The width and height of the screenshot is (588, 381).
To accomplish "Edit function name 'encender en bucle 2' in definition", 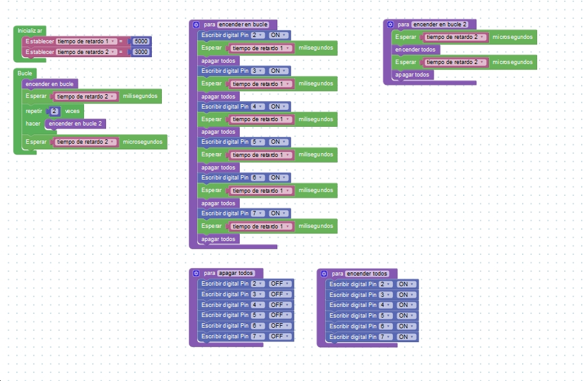I will pos(440,24).
